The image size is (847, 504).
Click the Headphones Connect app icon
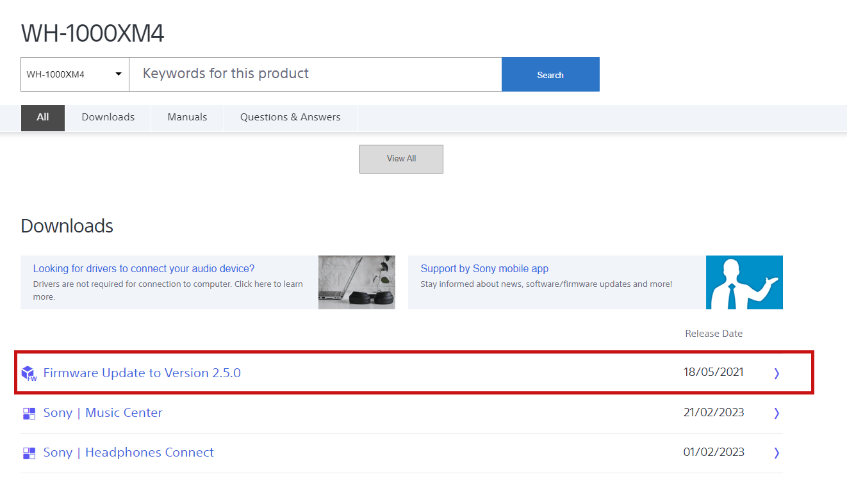point(29,453)
